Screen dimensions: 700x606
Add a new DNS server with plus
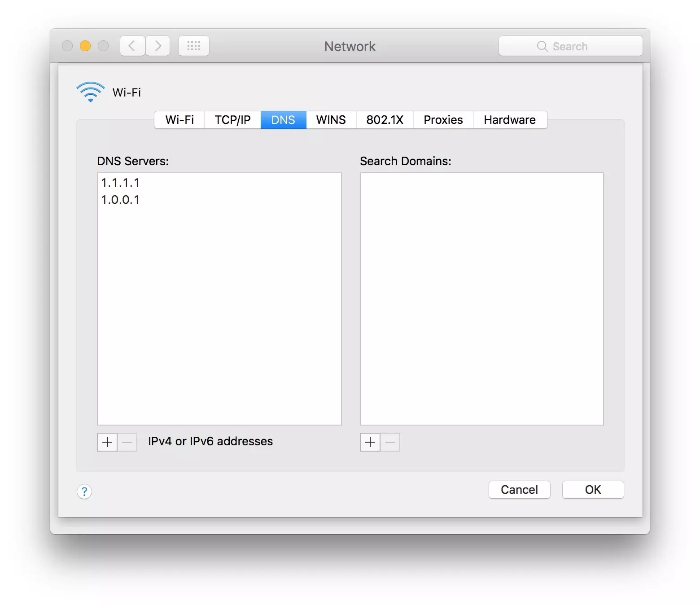coord(107,442)
